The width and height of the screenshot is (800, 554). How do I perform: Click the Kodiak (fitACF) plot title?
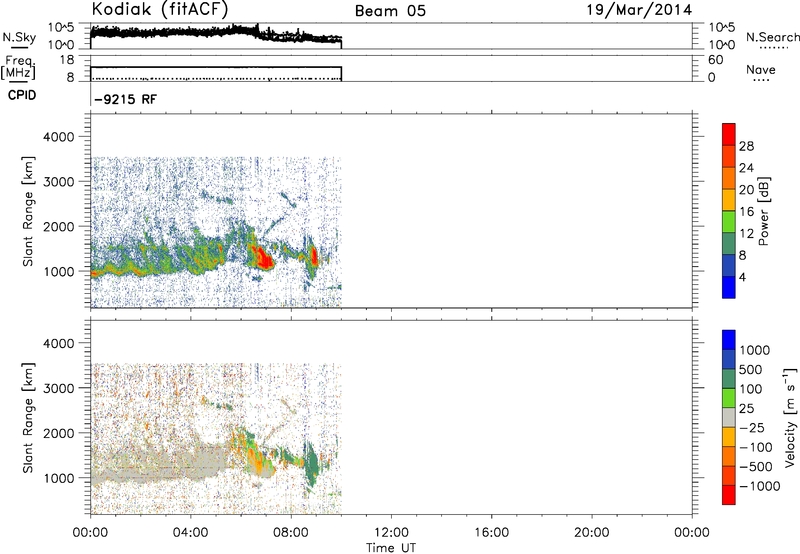click(160, 9)
